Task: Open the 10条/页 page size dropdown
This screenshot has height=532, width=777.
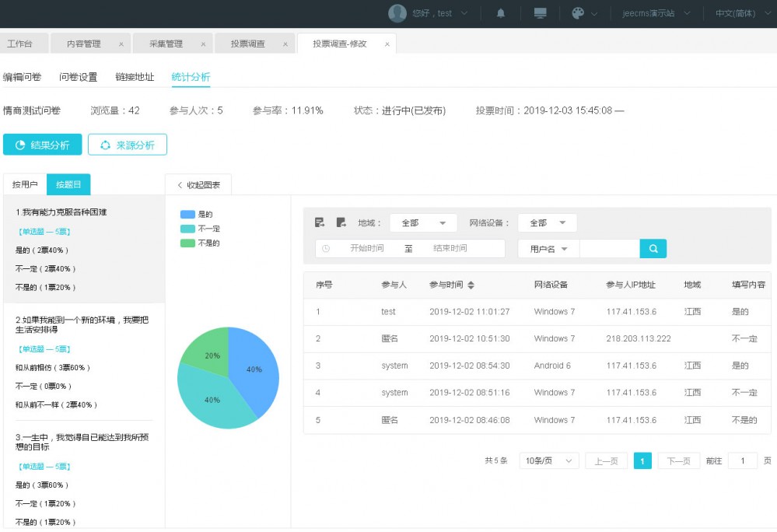Action: pyautogui.click(x=548, y=460)
